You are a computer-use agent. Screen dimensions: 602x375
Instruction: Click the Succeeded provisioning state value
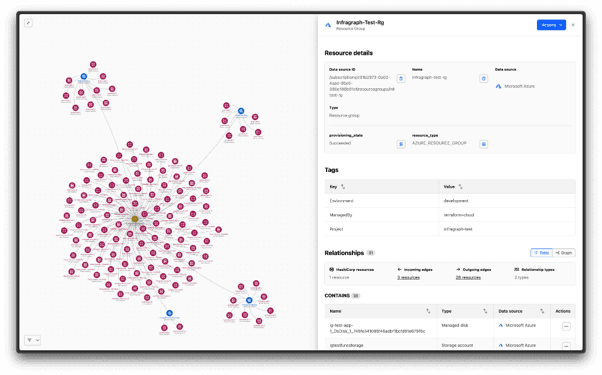tap(340, 143)
